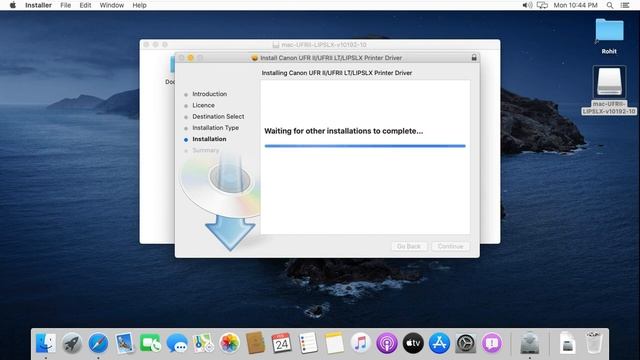Click the display mirroring menu bar icon
640x360 pixels.
click(x=542, y=5)
